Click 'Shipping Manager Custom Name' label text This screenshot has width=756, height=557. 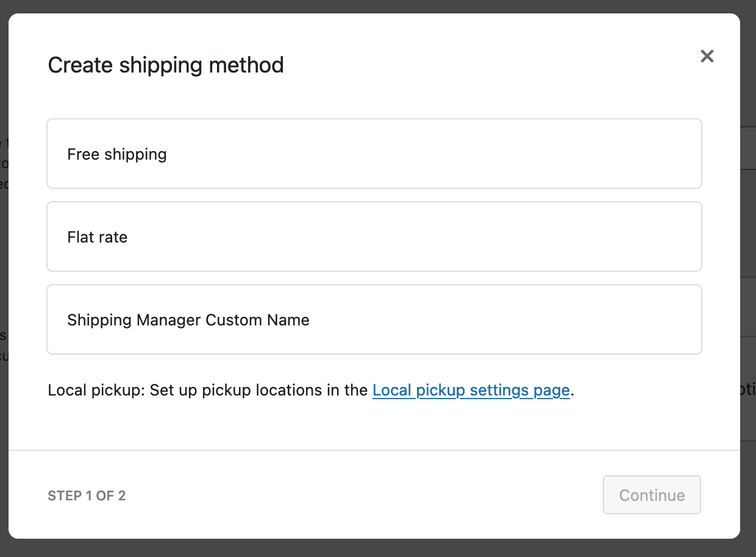[x=188, y=320]
